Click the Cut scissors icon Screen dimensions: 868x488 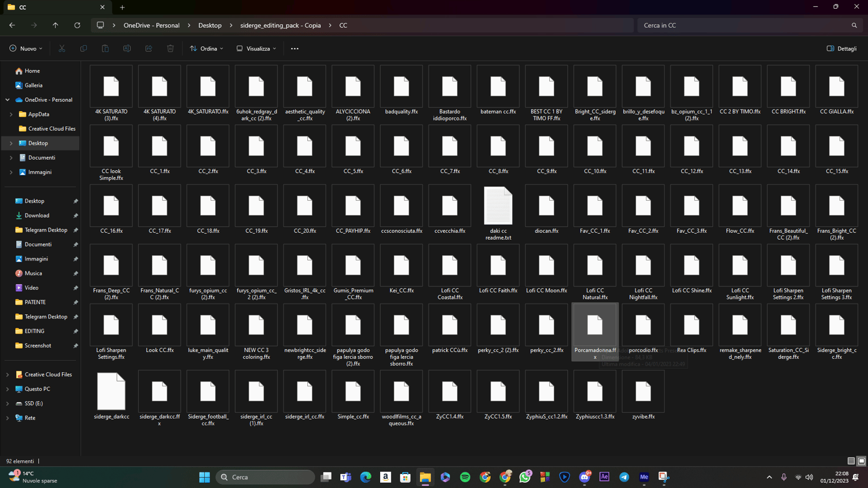[x=62, y=49]
